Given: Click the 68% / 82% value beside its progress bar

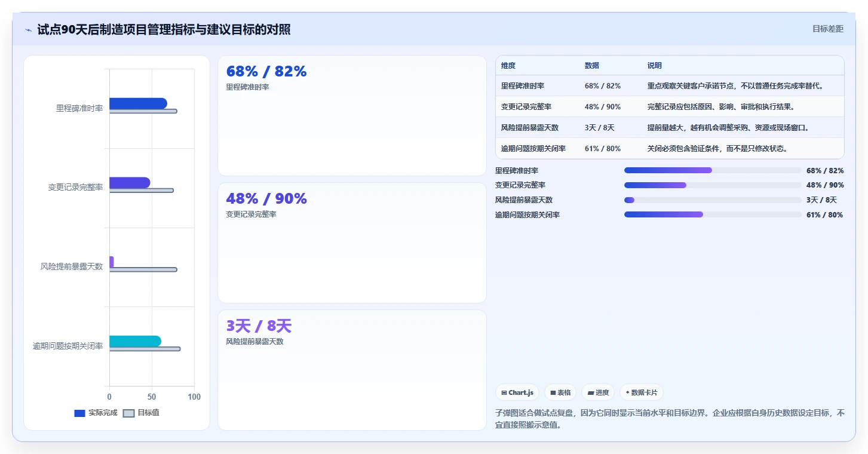Looking at the screenshot, I should pos(825,171).
